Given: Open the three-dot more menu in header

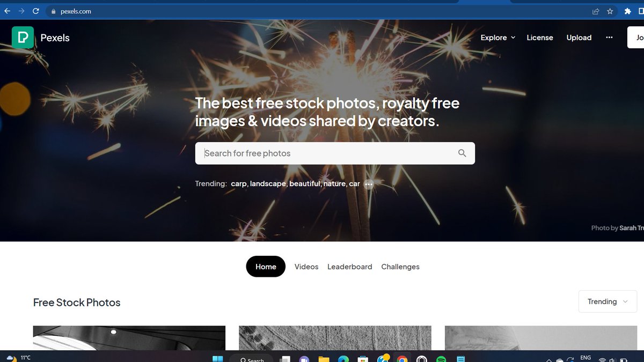Looking at the screenshot, I should click(609, 38).
